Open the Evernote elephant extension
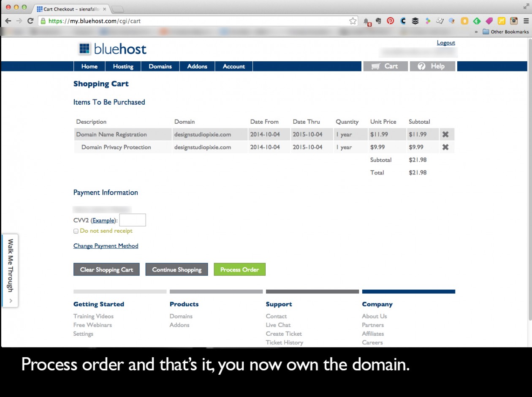Screen dimensions: 532x397 (x=378, y=20)
